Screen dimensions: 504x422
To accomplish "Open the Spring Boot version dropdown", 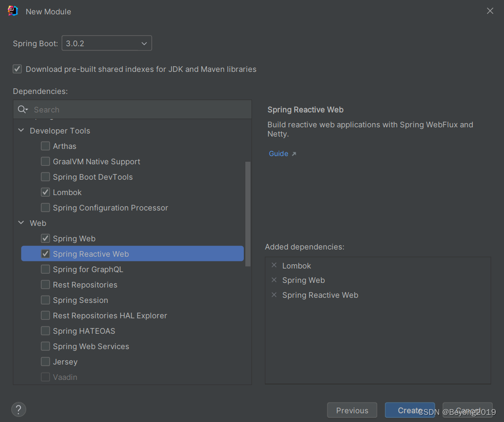I will pos(107,44).
